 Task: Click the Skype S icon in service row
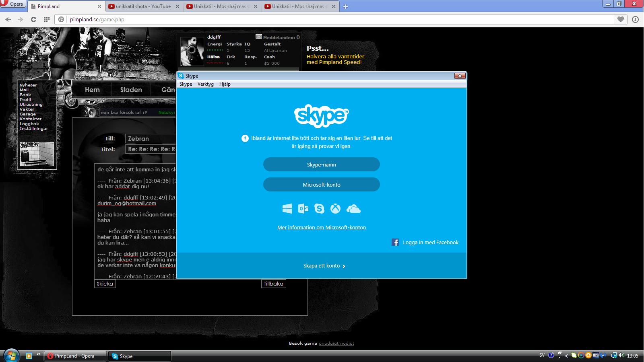click(319, 208)
